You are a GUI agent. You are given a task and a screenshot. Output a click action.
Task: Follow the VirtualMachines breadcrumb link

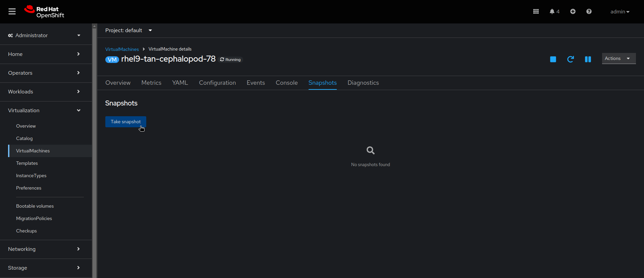(x=122, y=49)
